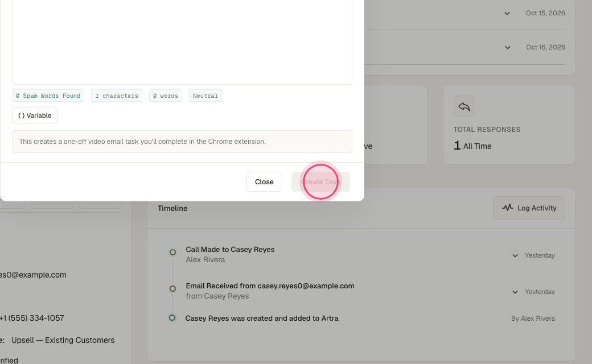The image size is (592, 364).
Task: Click the Neutral sentiment badge
Action: tap(205, 96)
